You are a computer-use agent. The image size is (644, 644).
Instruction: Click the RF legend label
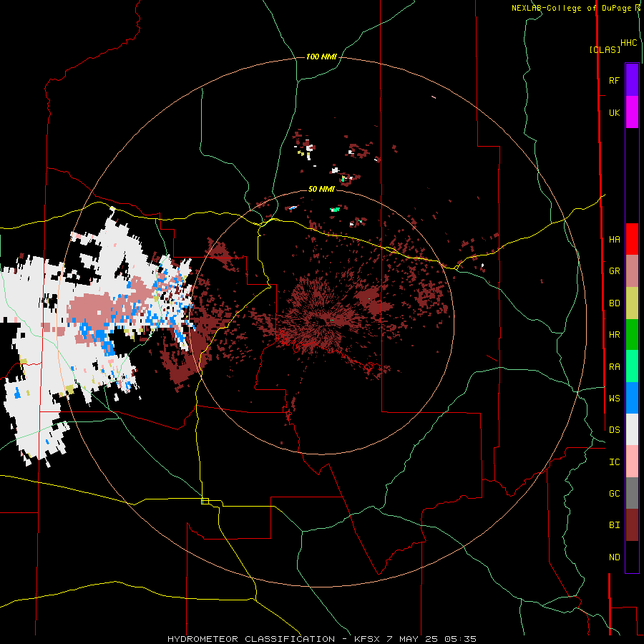[614, 80]
